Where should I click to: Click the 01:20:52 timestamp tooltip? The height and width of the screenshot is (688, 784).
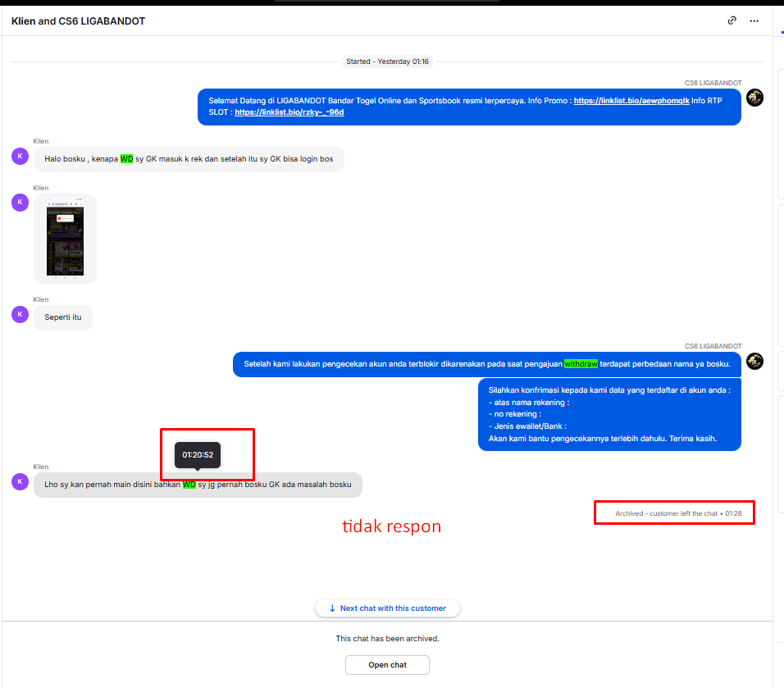coord(198,455)
